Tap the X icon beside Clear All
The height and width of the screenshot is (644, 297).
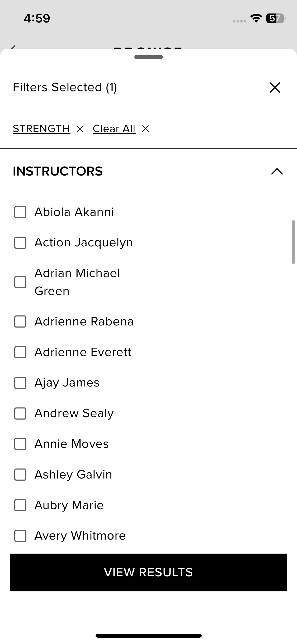[145, 129]
